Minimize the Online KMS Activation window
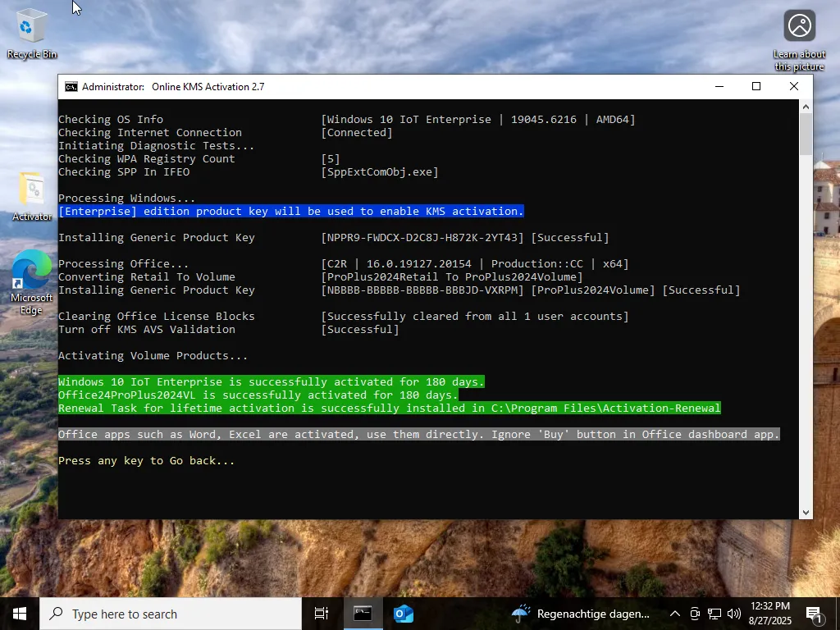The image size is (840, 630). 719,87
